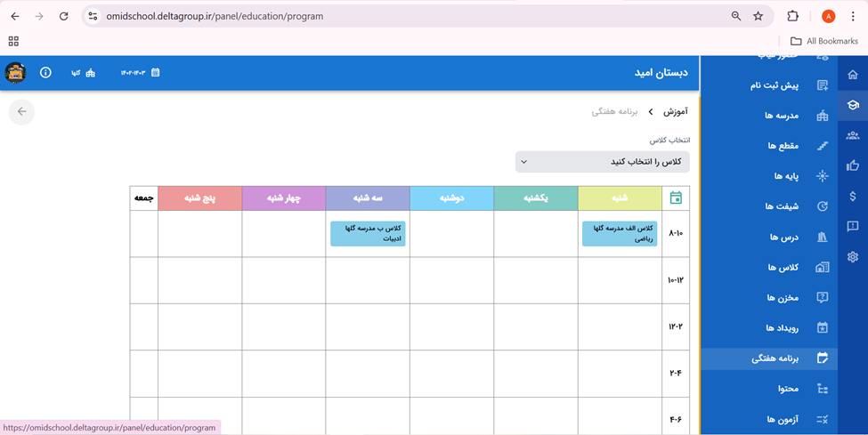Click the شیفت ها clock icon
Viewport: 868px width, 435px height.
(823, 206)
